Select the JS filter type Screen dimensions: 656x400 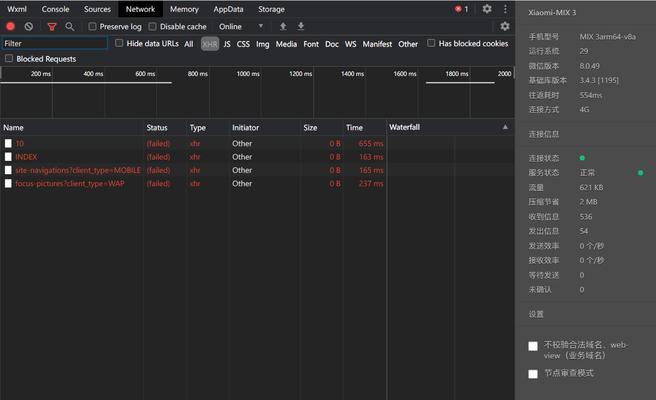coord(227,44)
